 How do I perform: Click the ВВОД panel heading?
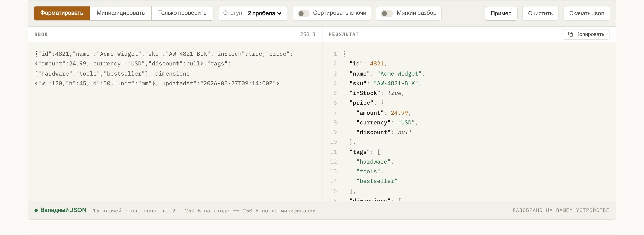(41, 34)
